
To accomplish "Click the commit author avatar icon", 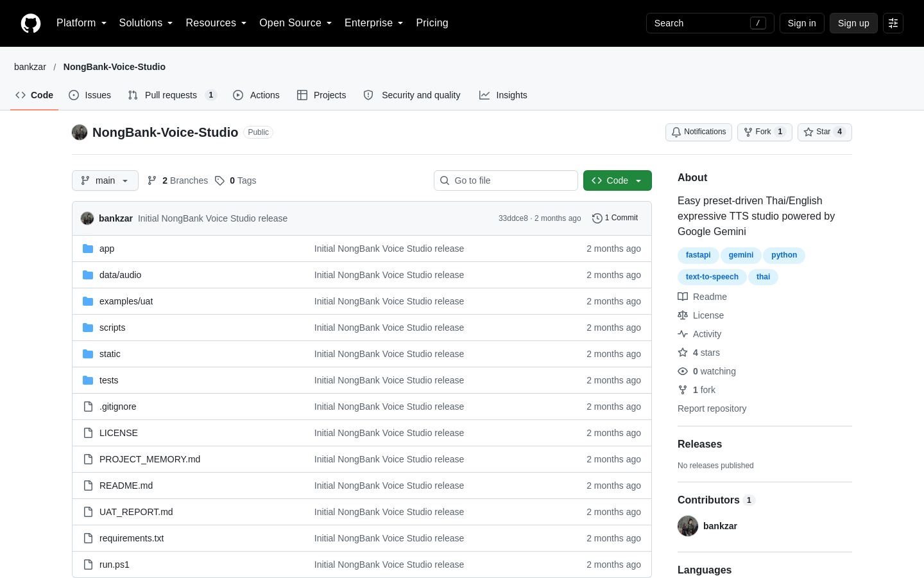I will click(87, 218).
